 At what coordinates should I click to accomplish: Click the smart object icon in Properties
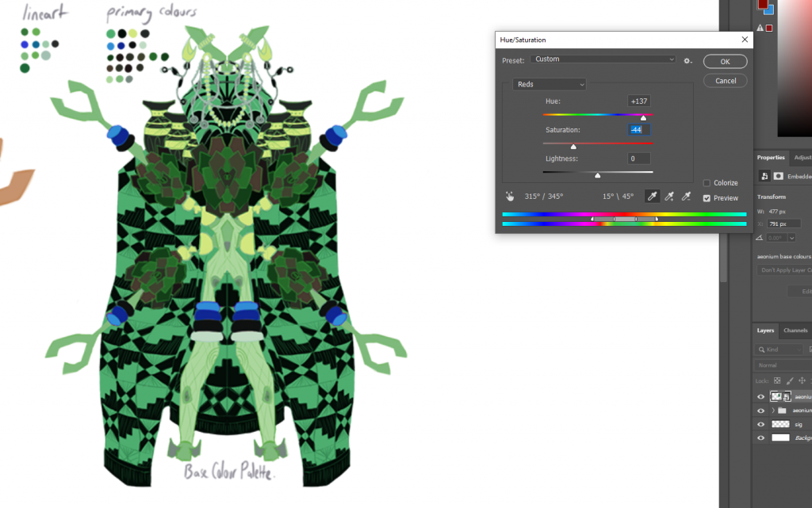764,177
